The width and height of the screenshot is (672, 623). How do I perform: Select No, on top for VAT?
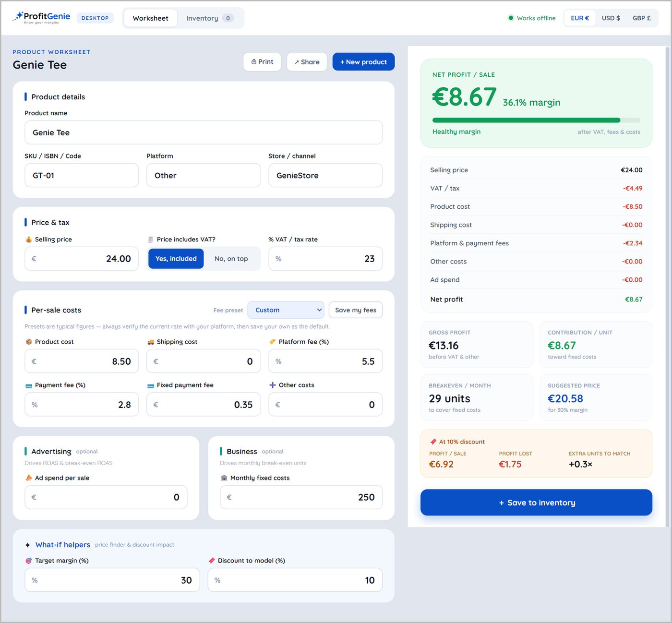231,259
